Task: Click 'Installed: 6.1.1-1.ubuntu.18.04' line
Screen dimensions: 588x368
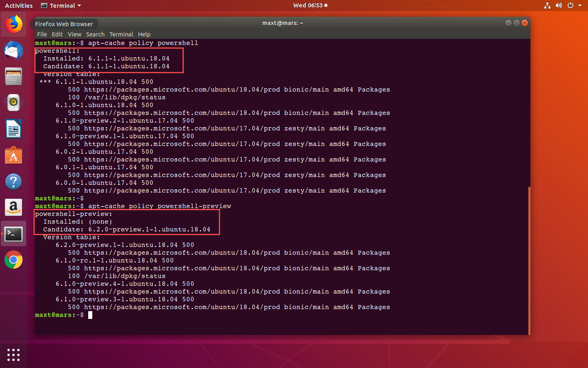Action: [x=106, y=58]
